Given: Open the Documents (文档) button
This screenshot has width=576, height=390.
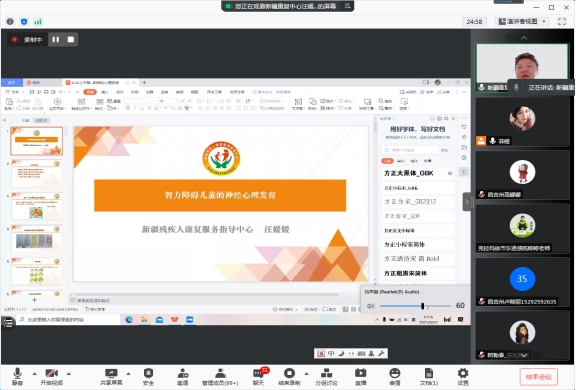Looking at the screenshot, I should (x=429, y=376).
